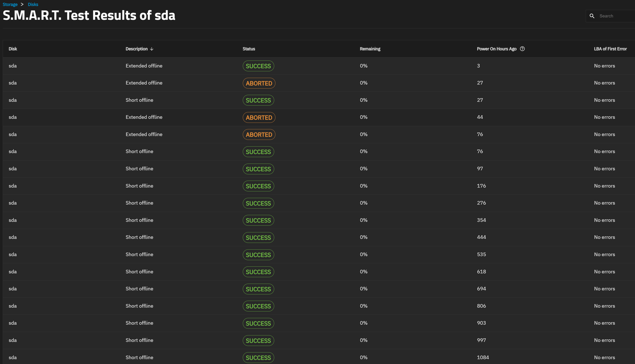The width and height of the screenshot is (635, 364).
Task: Click the search magnifier icon
Action: [x=592, y=16]
